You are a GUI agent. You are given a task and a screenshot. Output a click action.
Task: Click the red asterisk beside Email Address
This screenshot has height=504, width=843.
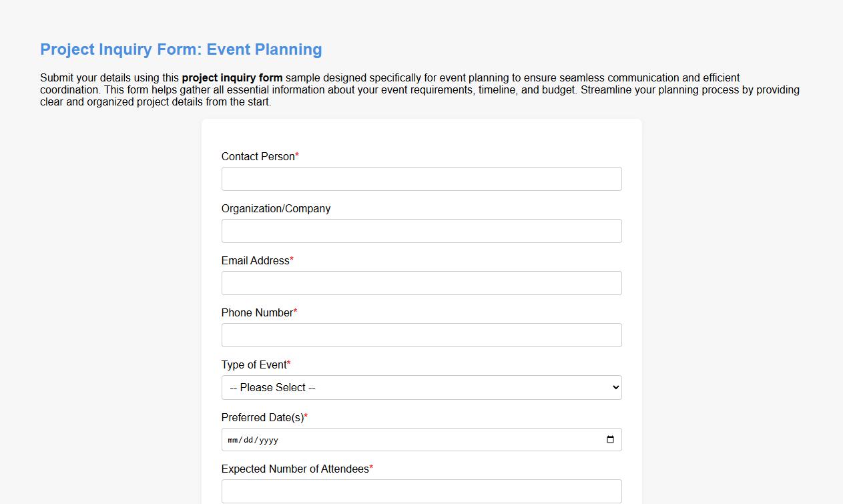pyautogui.click(x=292, y=259)
